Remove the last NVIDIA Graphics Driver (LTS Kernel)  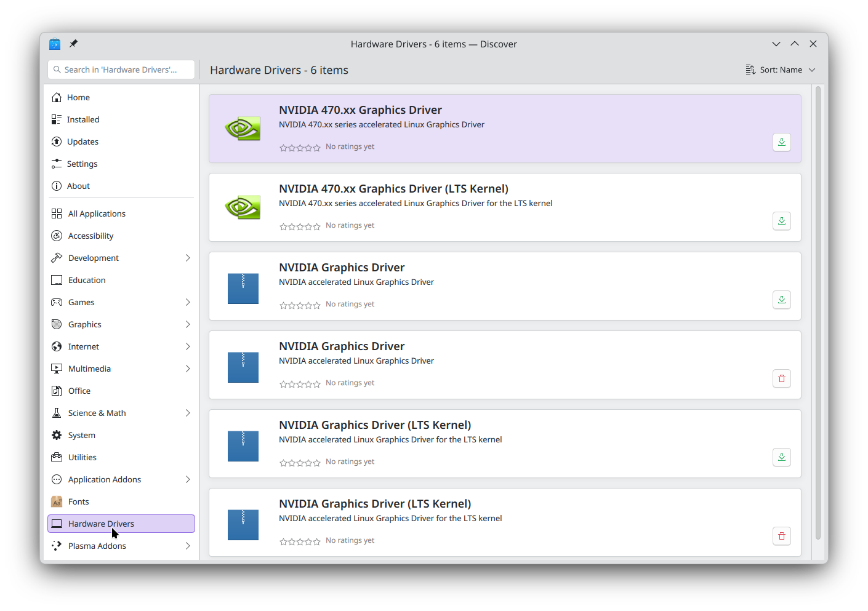[x=781, y=536]
